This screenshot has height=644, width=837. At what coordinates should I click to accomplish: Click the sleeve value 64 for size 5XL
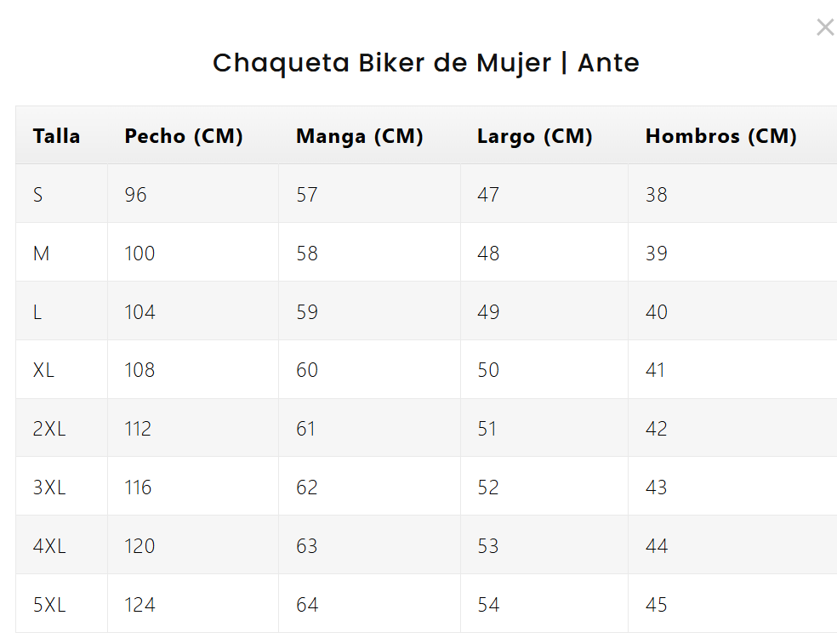[305, 604]
